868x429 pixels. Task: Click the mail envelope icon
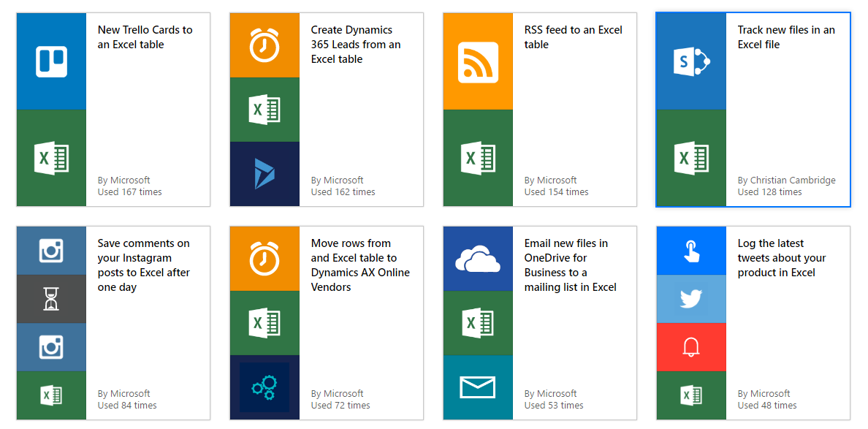tap(479, 387)
